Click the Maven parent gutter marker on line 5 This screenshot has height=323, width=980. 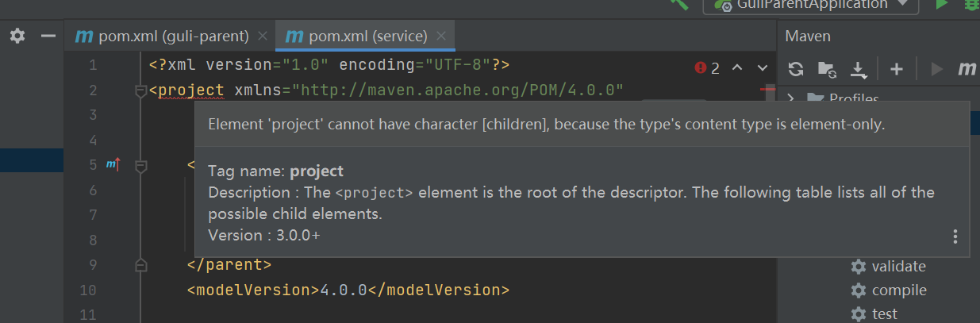coord(113,165)
